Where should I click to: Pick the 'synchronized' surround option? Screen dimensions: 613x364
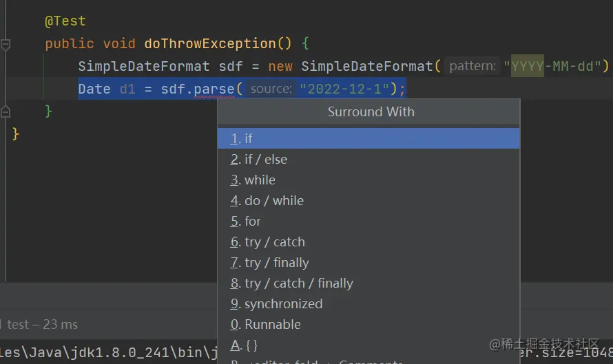pos(368,304)
